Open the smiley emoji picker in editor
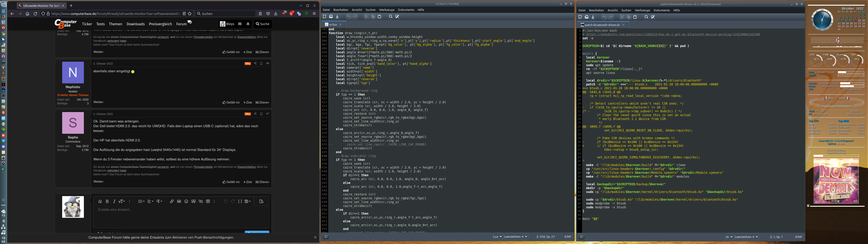Image resolution: width=868 pixels, height=244 pixels. pos(186,202)
